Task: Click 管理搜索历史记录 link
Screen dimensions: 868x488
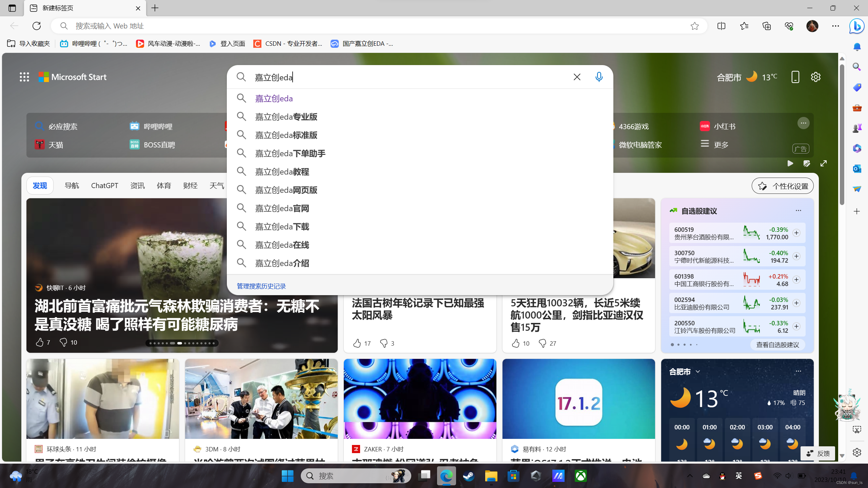Action: [261, 286]
